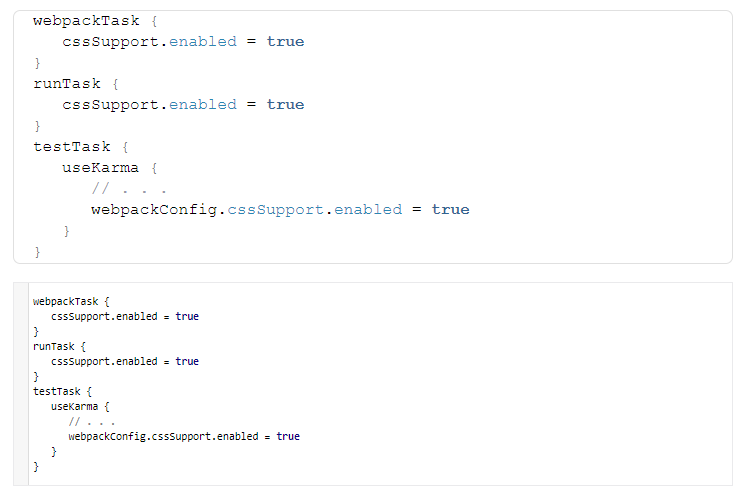Image resolution: width=745 pixels, height=498 pixels.
Task: Click blue 'enabled' under large-font webpackTask
Action: tap(203, 42)
